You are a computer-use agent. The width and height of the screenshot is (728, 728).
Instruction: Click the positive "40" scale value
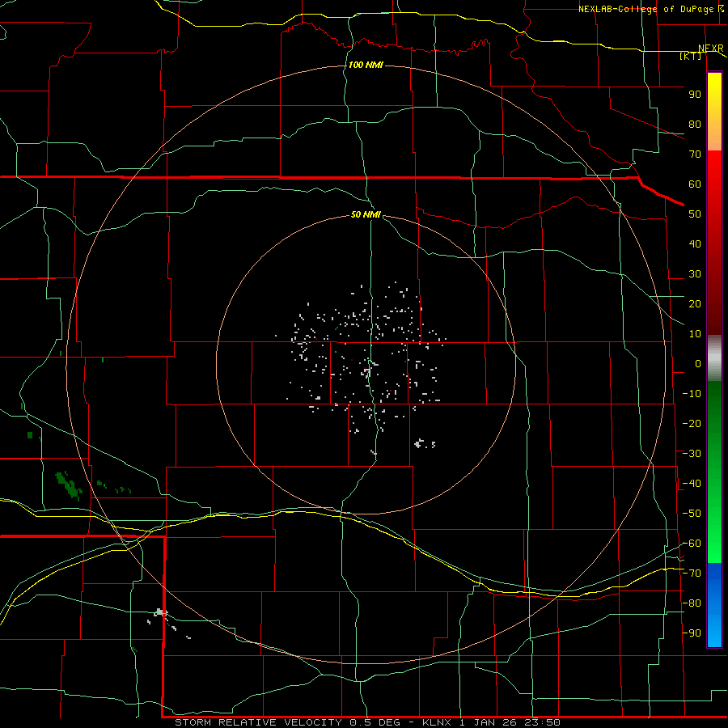click(x=695, y=243)
